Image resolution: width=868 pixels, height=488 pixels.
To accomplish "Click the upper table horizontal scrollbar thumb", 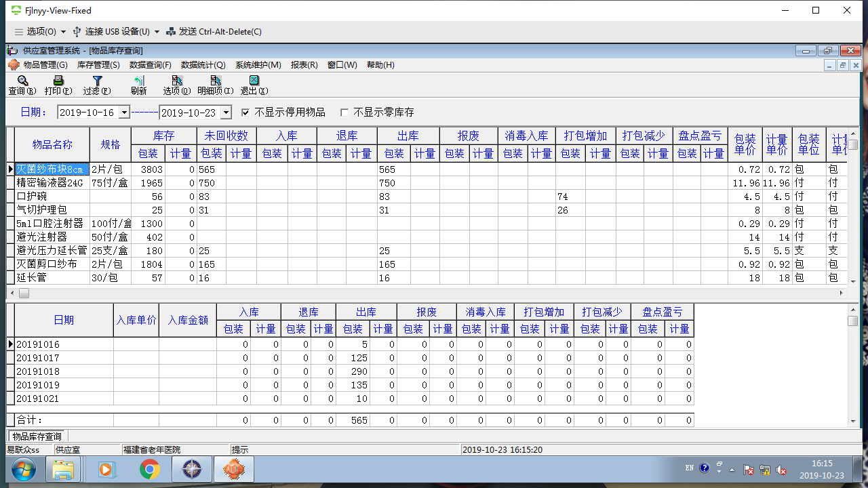I will tap(24, 293).
